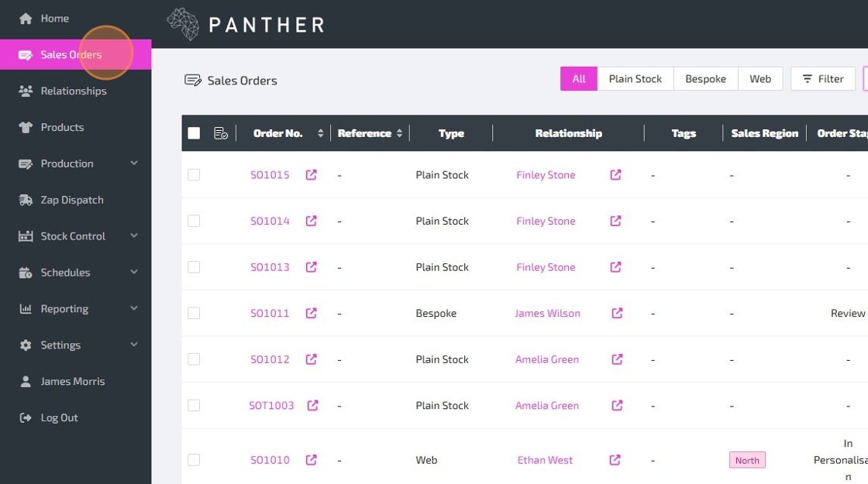Image resolution: width=868 pixels, height=484 pixels.
Task: Click the order status column icon in header
Action: [x=221, y=133]
